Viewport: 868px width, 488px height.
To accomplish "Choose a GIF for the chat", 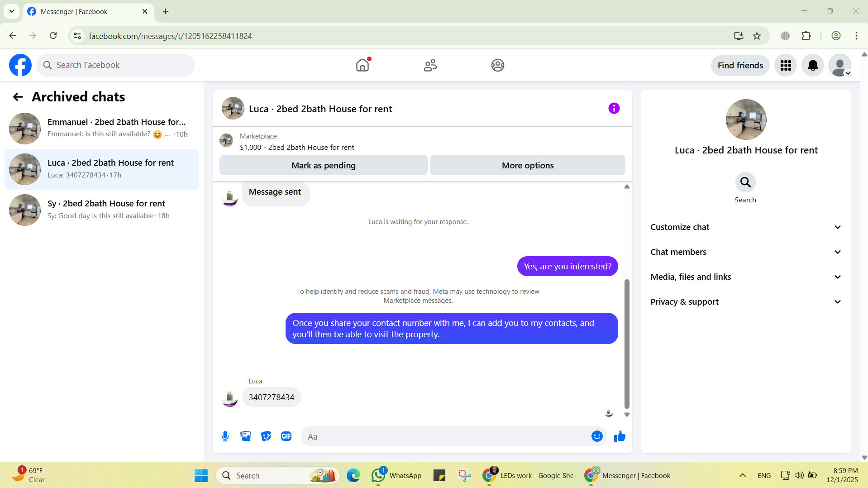I will (x=286, y=436).
